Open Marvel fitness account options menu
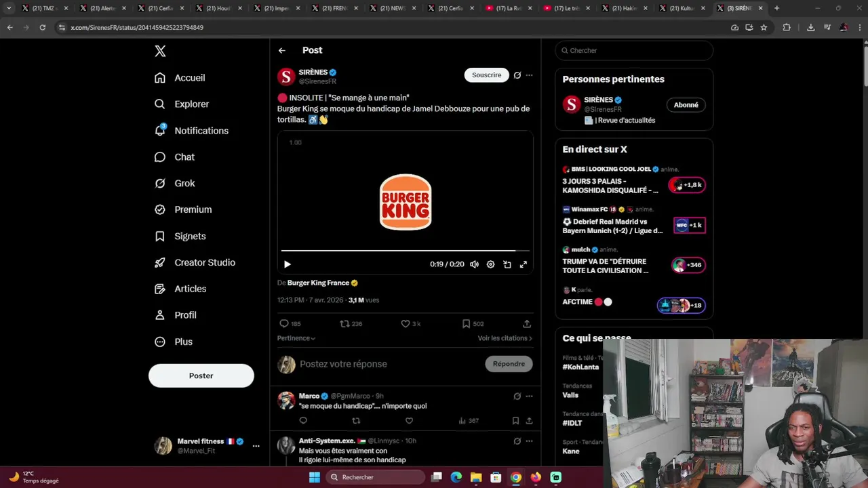868x488 pixels. [256, 446]
